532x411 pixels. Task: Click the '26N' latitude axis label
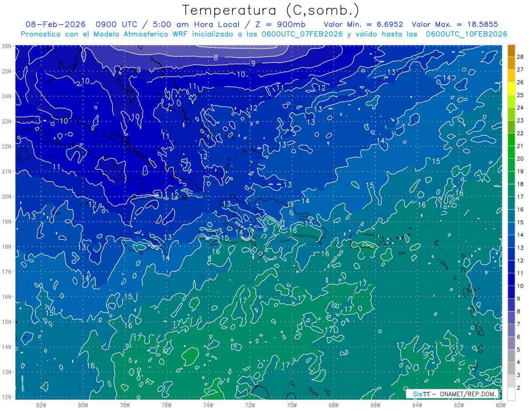6,46
